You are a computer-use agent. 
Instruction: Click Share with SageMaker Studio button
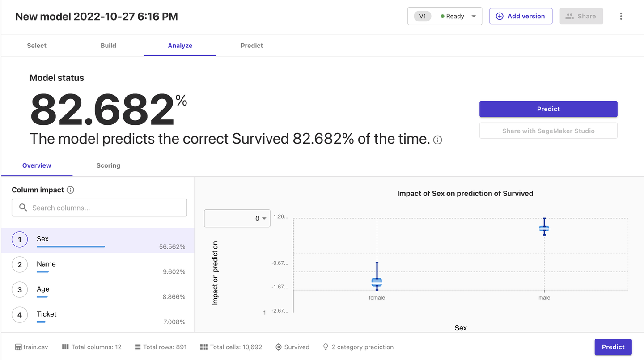pyautogui.click(x=548, y=131)
